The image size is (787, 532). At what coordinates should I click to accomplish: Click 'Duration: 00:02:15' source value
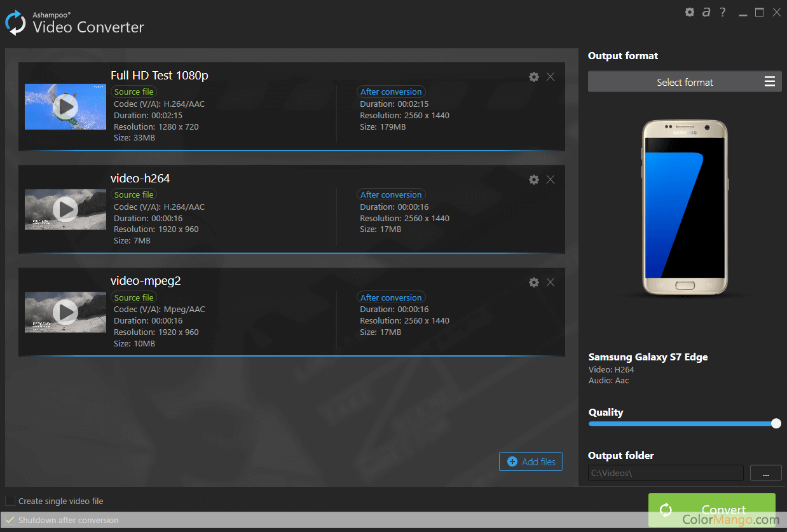coord(148,116)
